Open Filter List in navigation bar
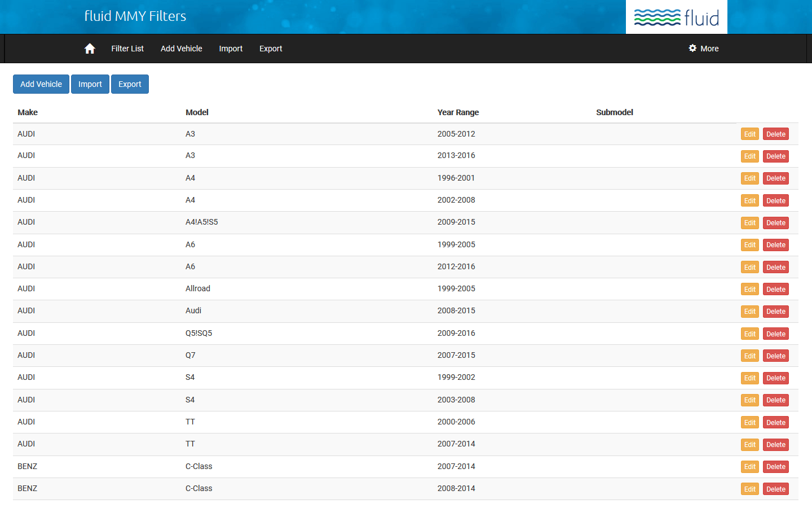The image size is (812, 508). (127, 49)
